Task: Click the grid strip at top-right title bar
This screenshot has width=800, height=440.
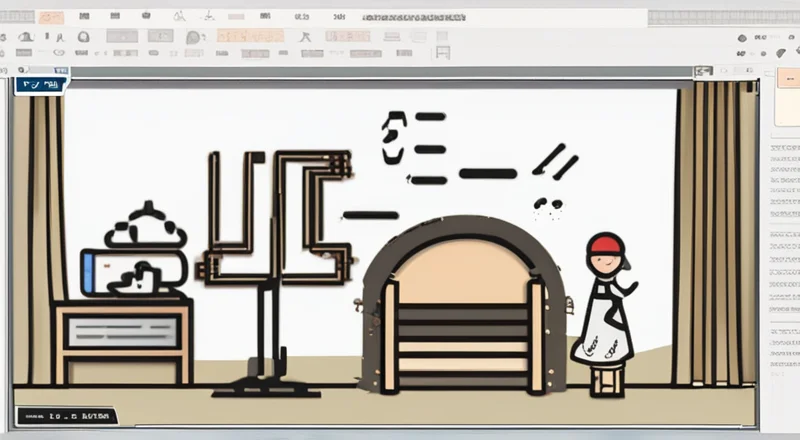Action: click(x=720, y=17)
